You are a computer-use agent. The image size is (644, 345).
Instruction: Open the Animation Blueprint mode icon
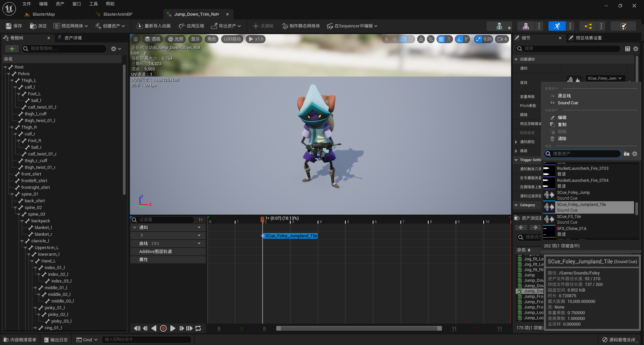[x=588, y=26]
